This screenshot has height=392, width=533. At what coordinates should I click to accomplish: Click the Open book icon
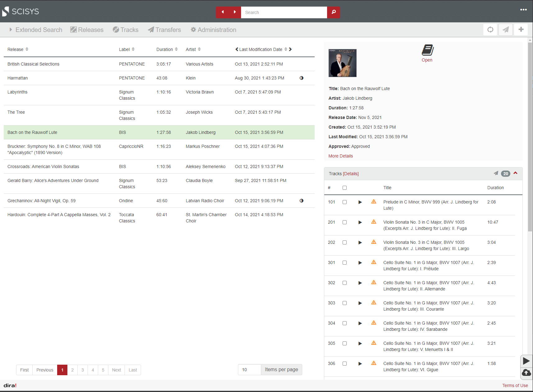tap(427, 50)
